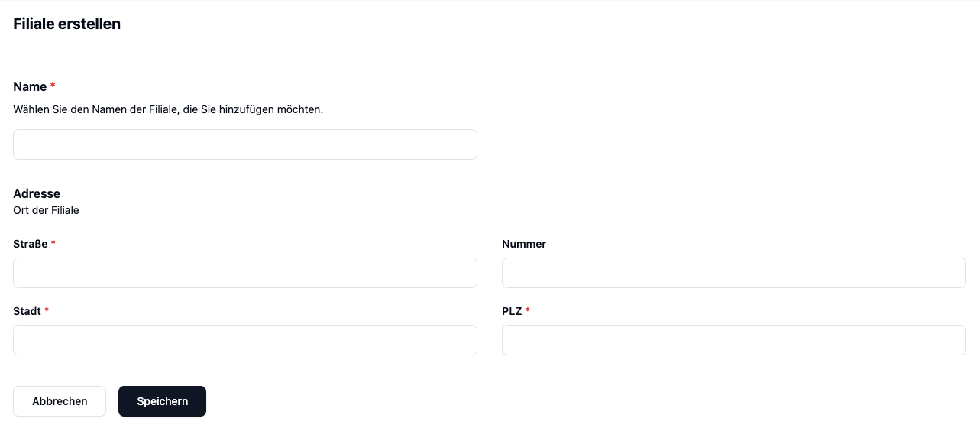Click the PLZ label text
980x441 pixels.
click(512, 311)
